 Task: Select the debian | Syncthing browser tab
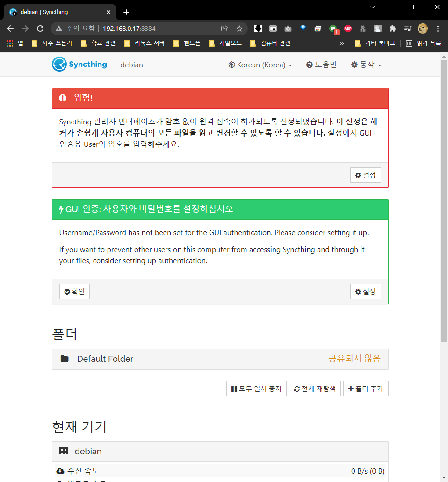tap(60, 12)
